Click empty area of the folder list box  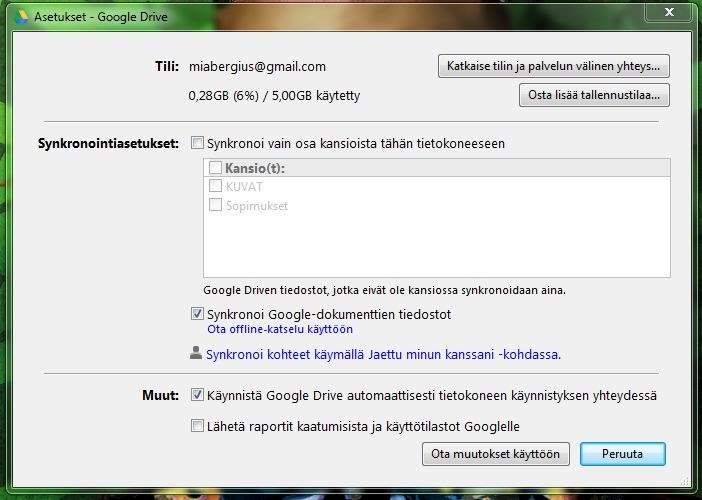[x=435, y=245]
